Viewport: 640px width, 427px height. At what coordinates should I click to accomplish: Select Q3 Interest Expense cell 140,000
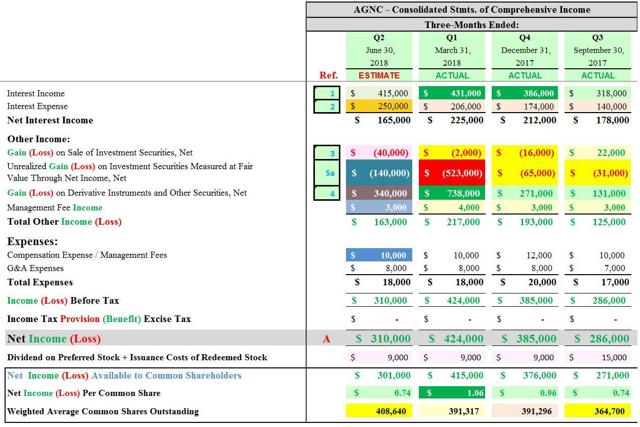(598, 106)
